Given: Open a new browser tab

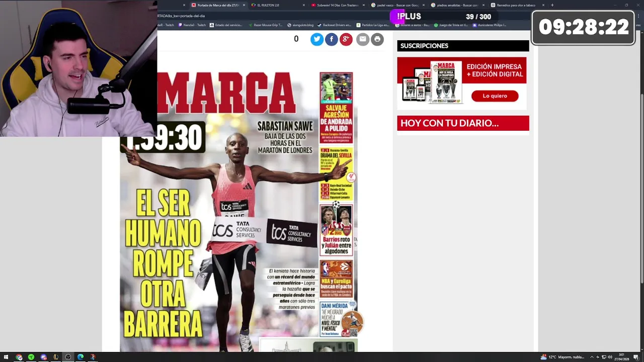Looking at the screenshot, I should tap(552, 5).
